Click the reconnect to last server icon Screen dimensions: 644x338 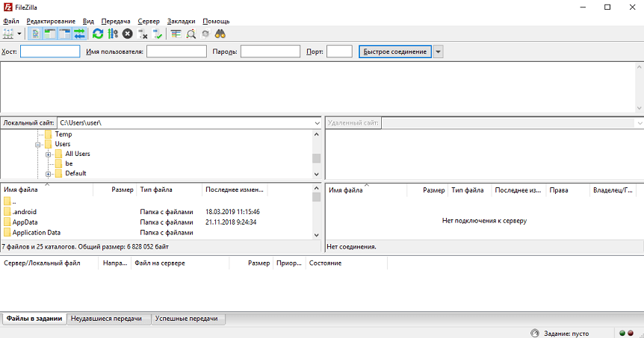tap(158, 34)
